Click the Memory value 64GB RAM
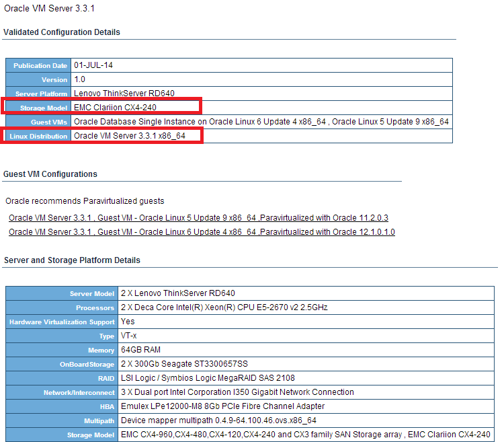Viewport: 504px width, 442px height. tap(140, 350)
